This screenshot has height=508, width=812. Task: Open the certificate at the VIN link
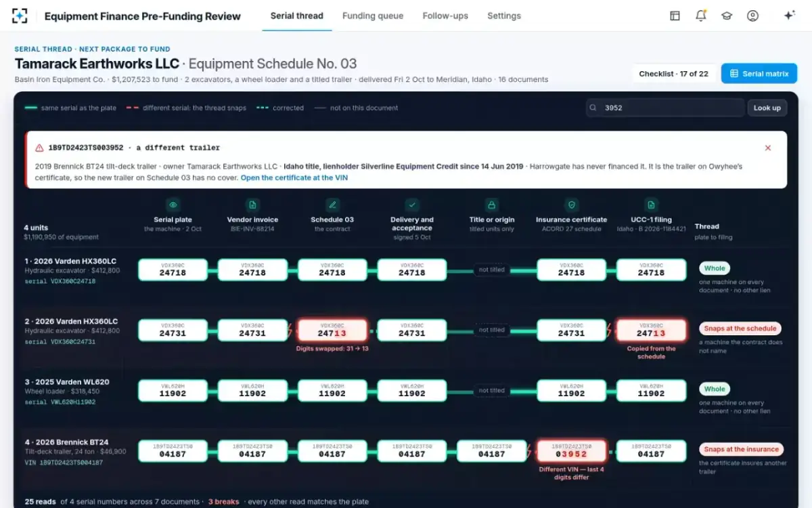296,177
